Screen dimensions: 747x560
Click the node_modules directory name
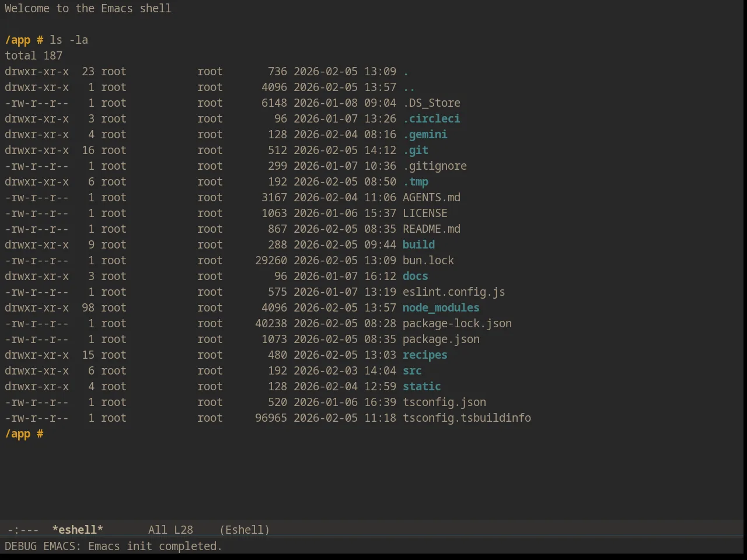441,307
